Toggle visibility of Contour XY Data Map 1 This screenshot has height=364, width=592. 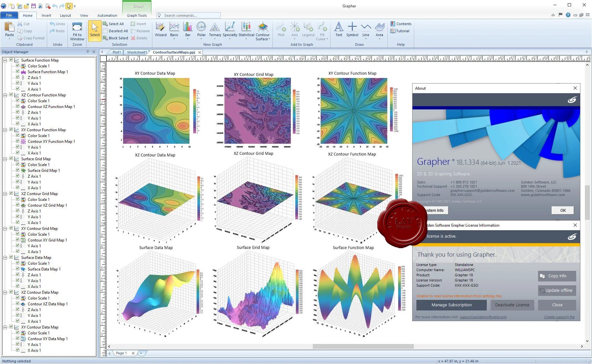click(17, 339)
